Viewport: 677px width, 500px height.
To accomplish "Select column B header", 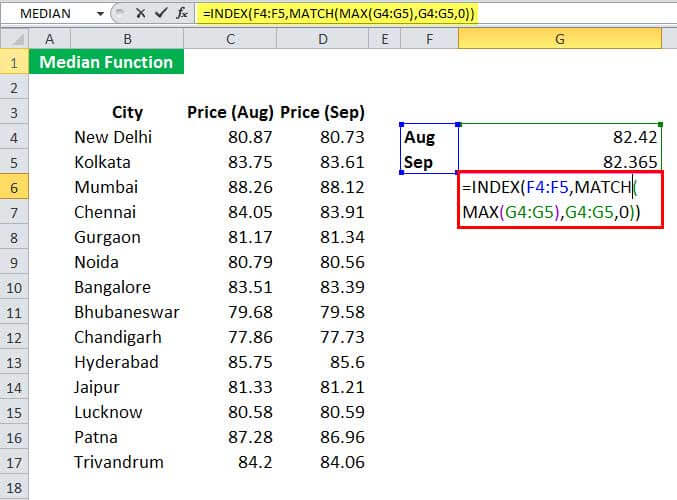I will coord(127,39).
